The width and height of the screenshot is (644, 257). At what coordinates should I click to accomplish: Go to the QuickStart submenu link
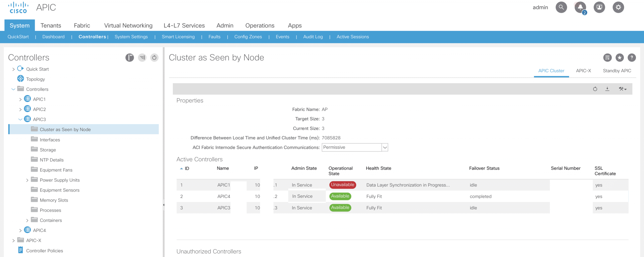pyautogui.click(x=18, y=37)
